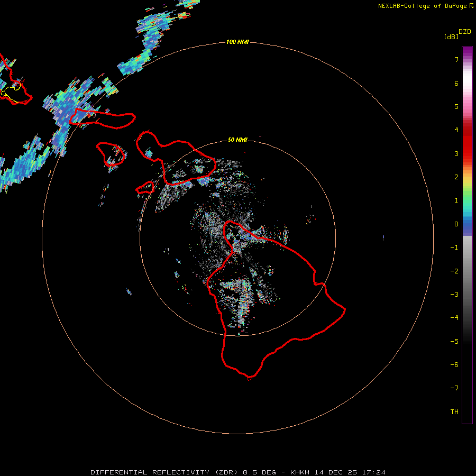476x476 pixels.
Task: Click the -1 value on the scale
Action: [454, 248]
